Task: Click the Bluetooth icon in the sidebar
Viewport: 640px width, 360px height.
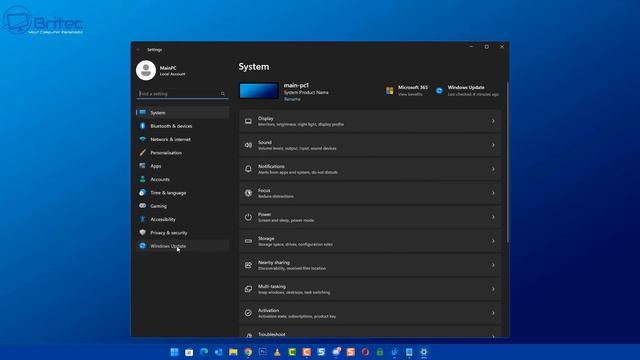Action: [142, 126]
